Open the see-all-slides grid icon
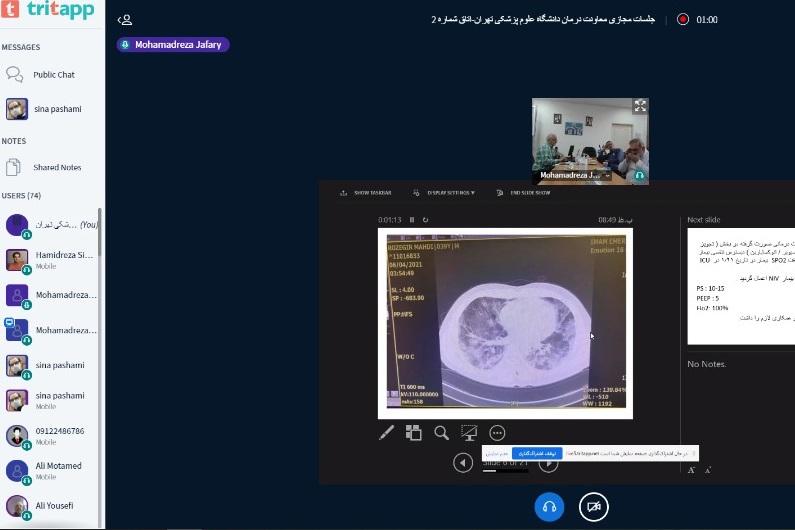Image resolution: width=795 pixels, height=530 pixels. point(414,433)
